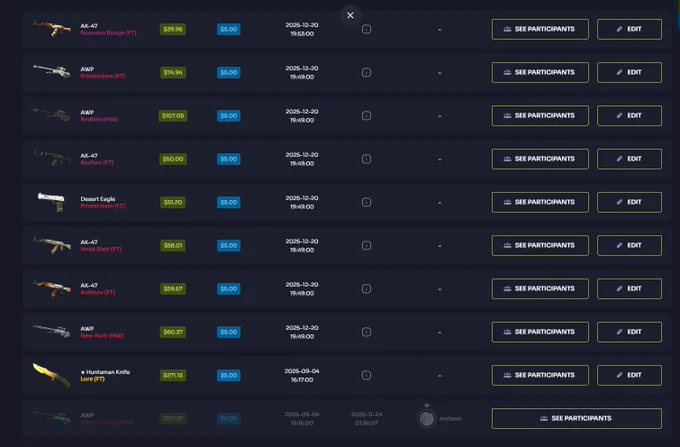Screen dimensions: 680x447
Task: Click the 'Desert Eagle' item name
Action: coord(98,199)
